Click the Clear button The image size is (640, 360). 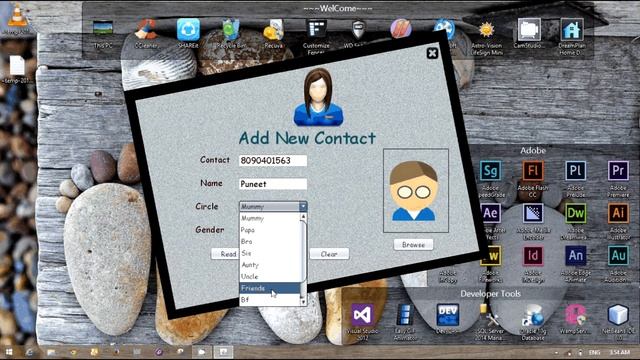click(329, 254)
